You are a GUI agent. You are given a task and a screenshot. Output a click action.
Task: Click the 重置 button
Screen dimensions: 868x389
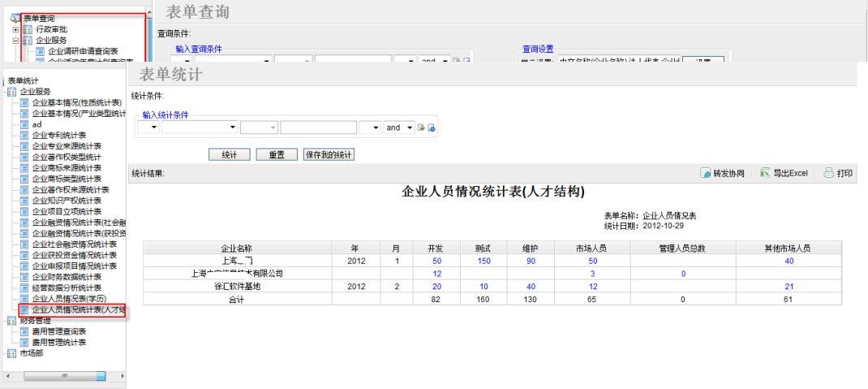pyautogui.click(x=277, y=155)
